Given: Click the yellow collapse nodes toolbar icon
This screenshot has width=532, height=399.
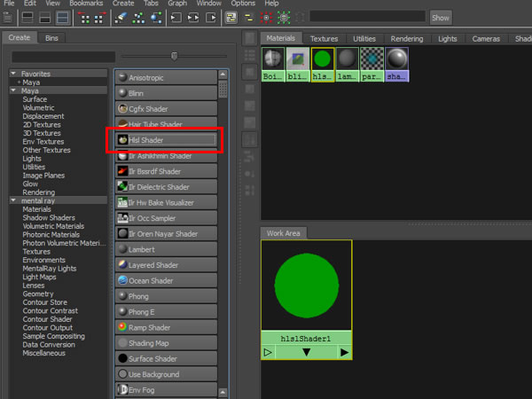Looking at the screenshot, I should [x=248, y=18].
